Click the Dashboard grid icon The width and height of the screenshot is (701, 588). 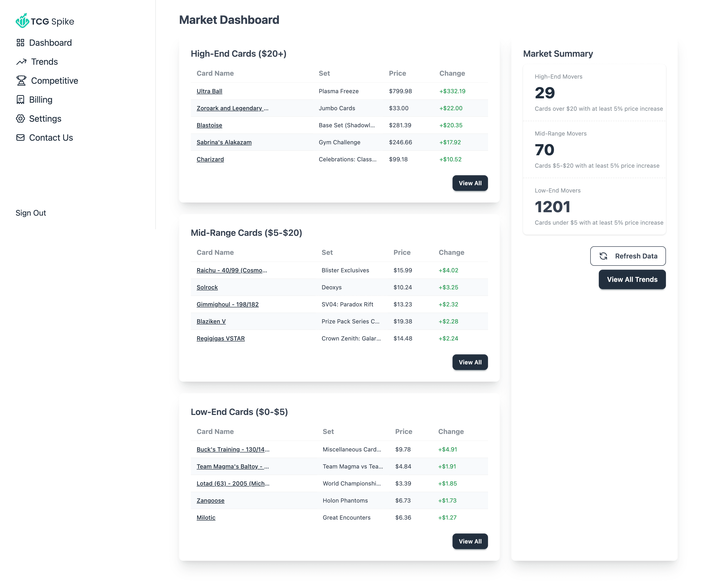[20, 43]
